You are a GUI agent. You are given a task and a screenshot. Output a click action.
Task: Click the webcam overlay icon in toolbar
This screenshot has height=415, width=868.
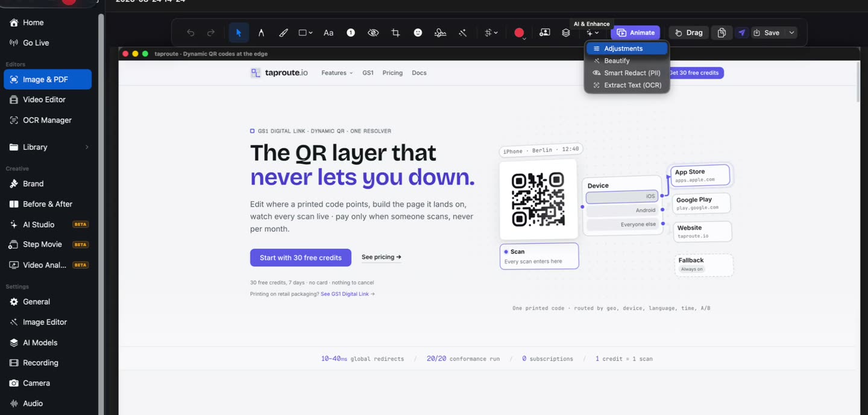[544, 33]
